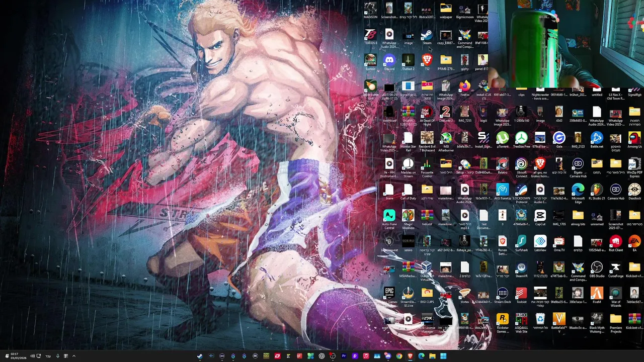This screenshot has width=644, height=362.
Task: Open the Rockstar Games shortcut
Action: coord(502,323)
